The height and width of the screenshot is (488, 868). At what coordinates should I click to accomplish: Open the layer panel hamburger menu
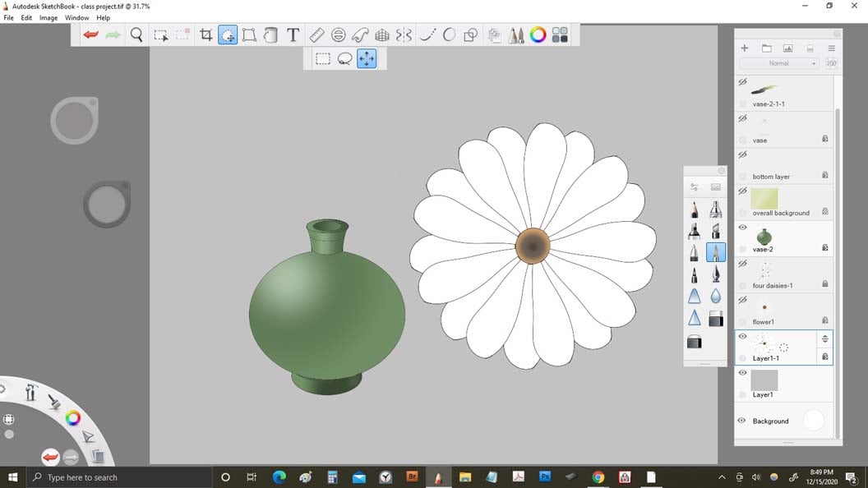coord(832,48)
